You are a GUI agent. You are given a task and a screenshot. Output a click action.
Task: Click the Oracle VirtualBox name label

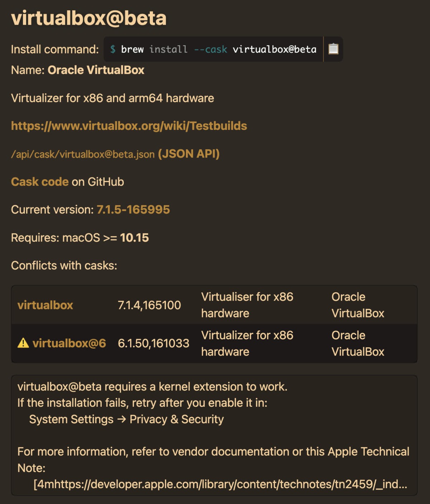coord(96,70)
